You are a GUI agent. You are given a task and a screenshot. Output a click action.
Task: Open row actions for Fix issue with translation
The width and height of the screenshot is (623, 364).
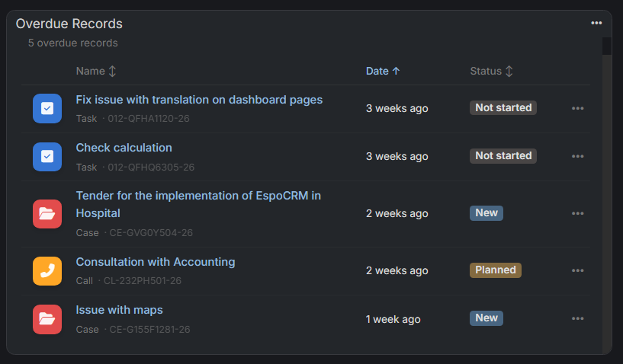tap(578, 108)
